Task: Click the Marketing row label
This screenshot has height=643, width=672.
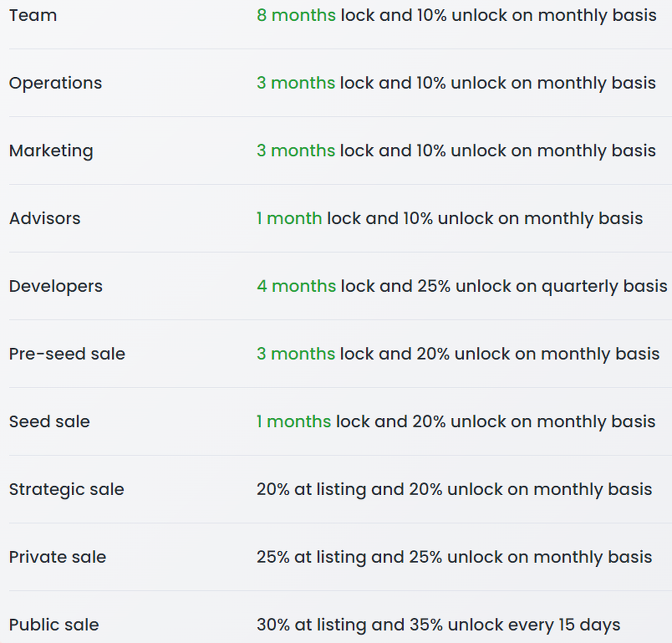Action: coord(51,151)
